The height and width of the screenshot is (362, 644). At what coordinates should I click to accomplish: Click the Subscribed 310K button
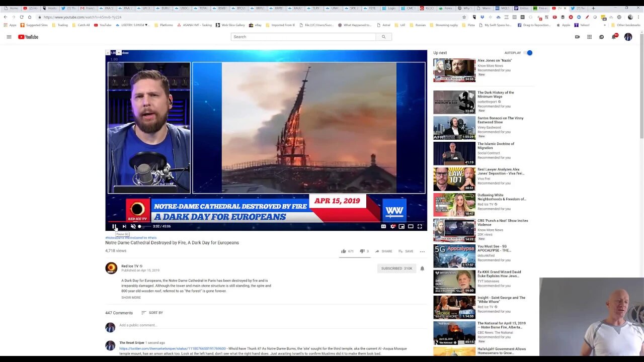(396, 268)
